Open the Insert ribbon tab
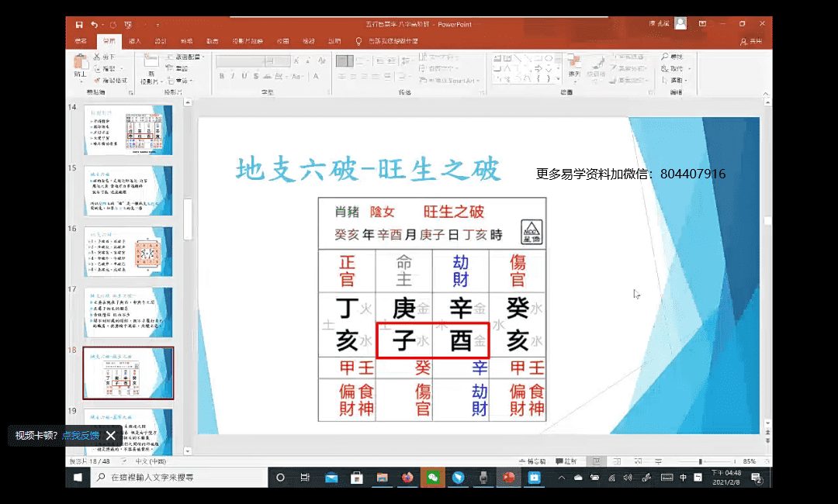The image size is (838, 504). click(x=135, y=41)
